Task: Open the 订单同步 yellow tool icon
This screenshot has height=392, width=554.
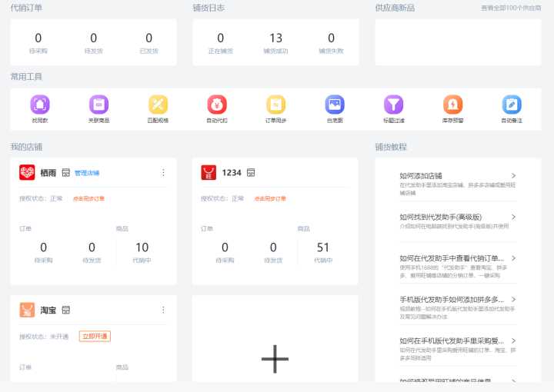Action: [x=276, y=105]
